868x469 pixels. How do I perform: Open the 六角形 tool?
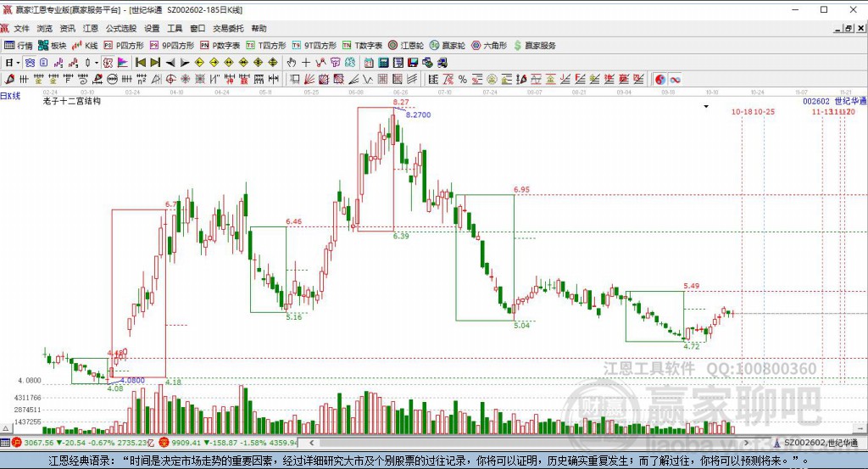[x=489, y=46]
